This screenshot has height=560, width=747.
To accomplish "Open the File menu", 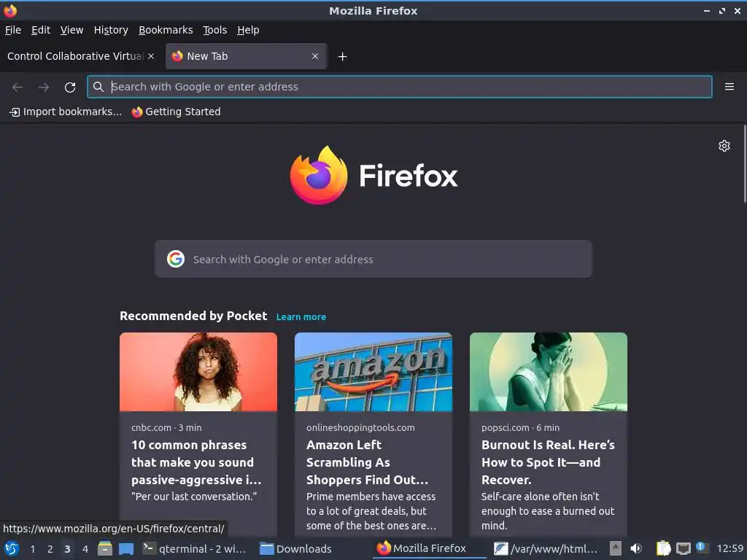I will [13, 30].
